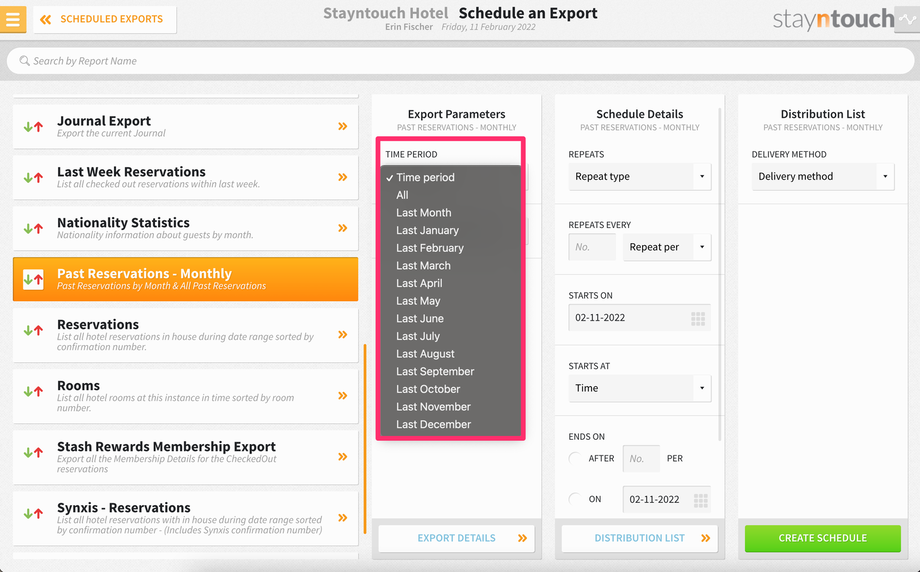
Task: Click the Starts On date field
Action: click(x=640, y=317)
